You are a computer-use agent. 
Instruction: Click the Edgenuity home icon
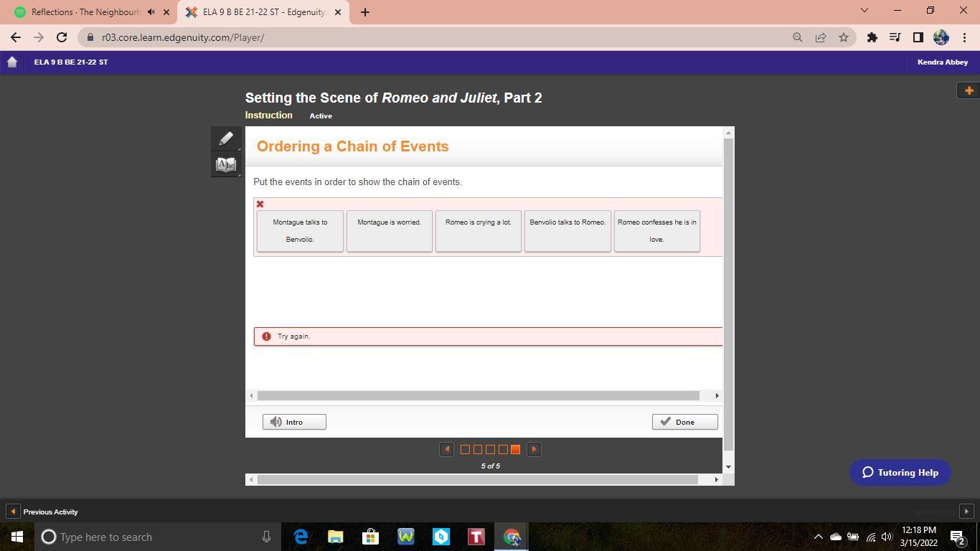[11, 62]
